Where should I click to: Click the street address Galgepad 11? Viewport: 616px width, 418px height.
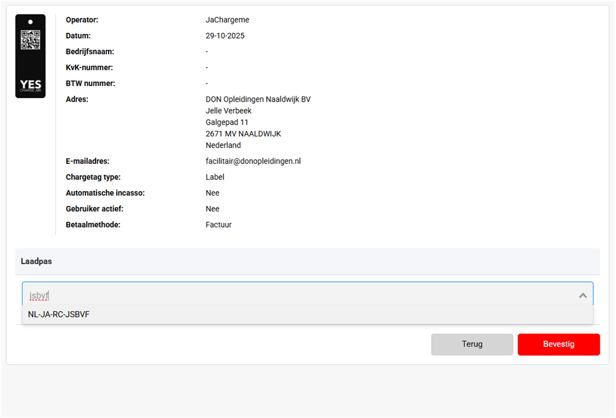click(x=227, y=122)
